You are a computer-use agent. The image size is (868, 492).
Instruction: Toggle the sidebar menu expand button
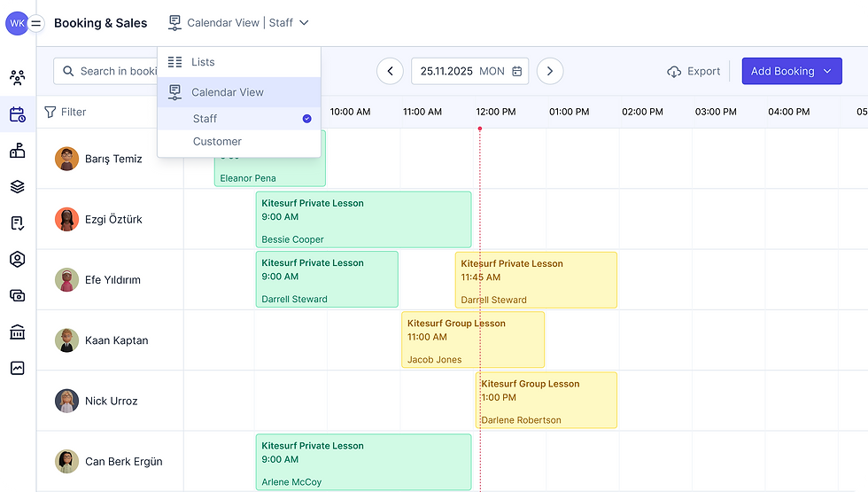(x=36, y=24)
